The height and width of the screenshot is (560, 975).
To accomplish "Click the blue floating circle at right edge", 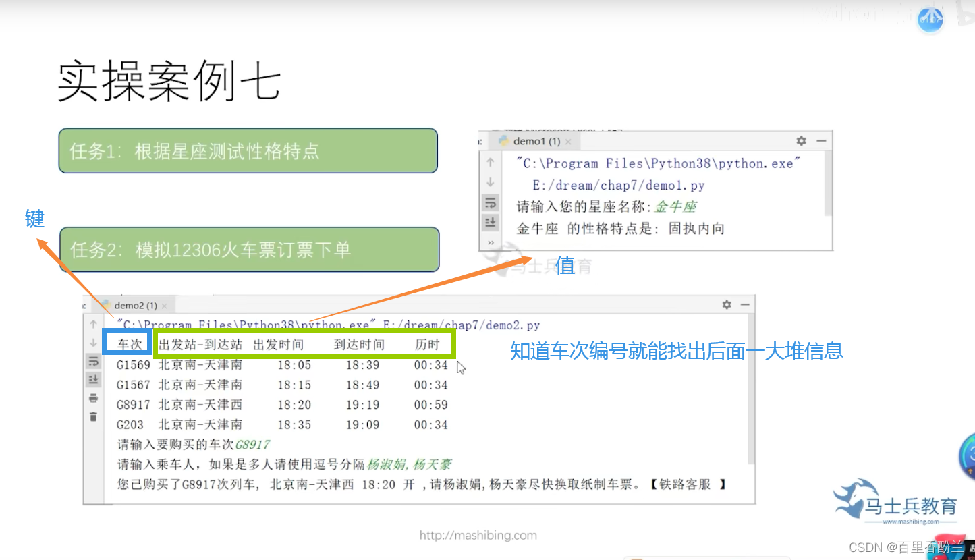I will [968, 456].
